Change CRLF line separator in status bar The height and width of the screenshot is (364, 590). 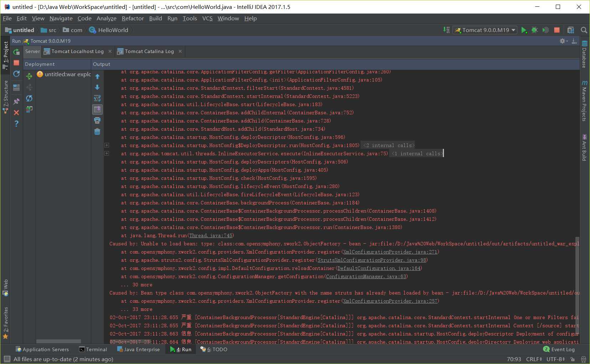coord(534,359)
